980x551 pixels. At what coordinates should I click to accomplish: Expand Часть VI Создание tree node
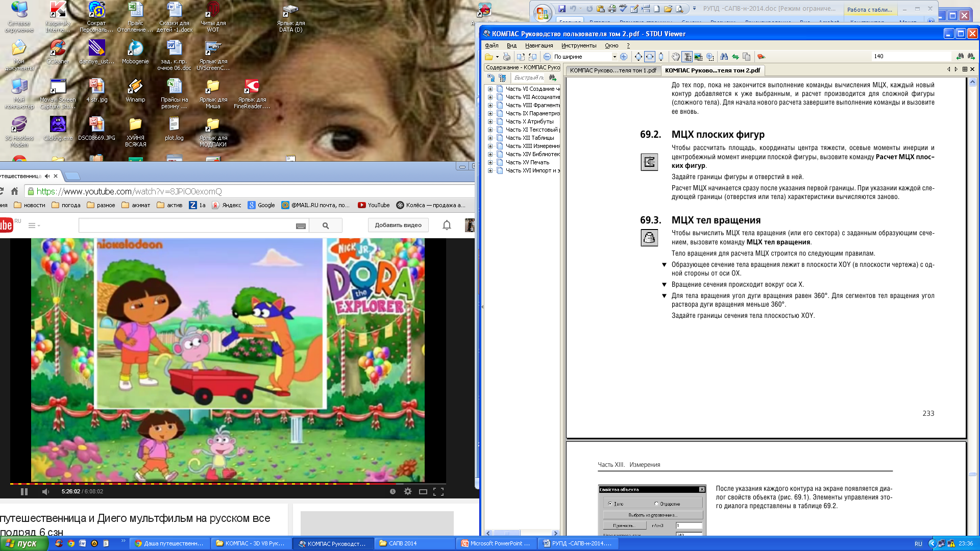490,89
